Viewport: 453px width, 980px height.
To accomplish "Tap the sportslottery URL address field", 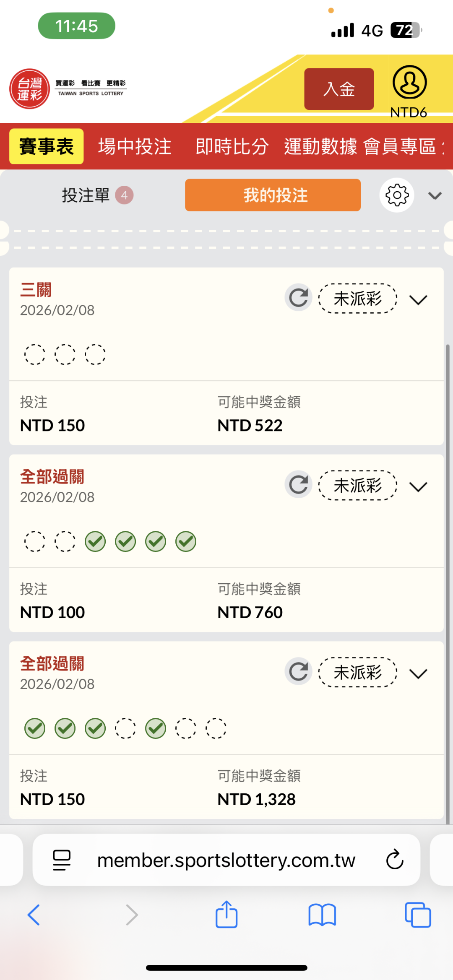I will click(226, 860).
